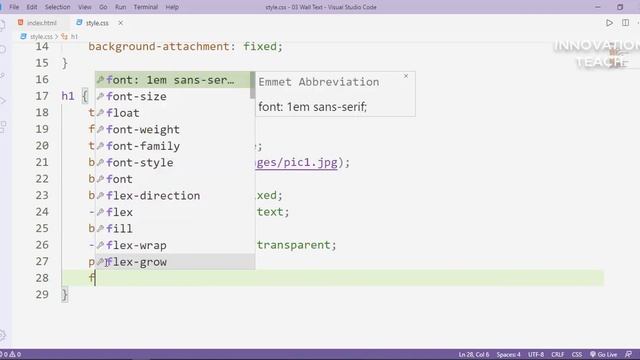Open the Manage gear icon in activity bar

(x=2, y=336)
